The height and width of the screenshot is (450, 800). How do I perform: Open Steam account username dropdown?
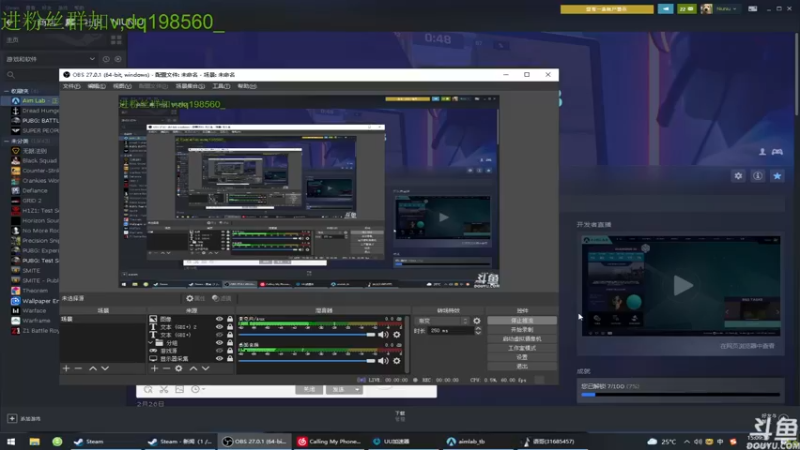(727, 9)
